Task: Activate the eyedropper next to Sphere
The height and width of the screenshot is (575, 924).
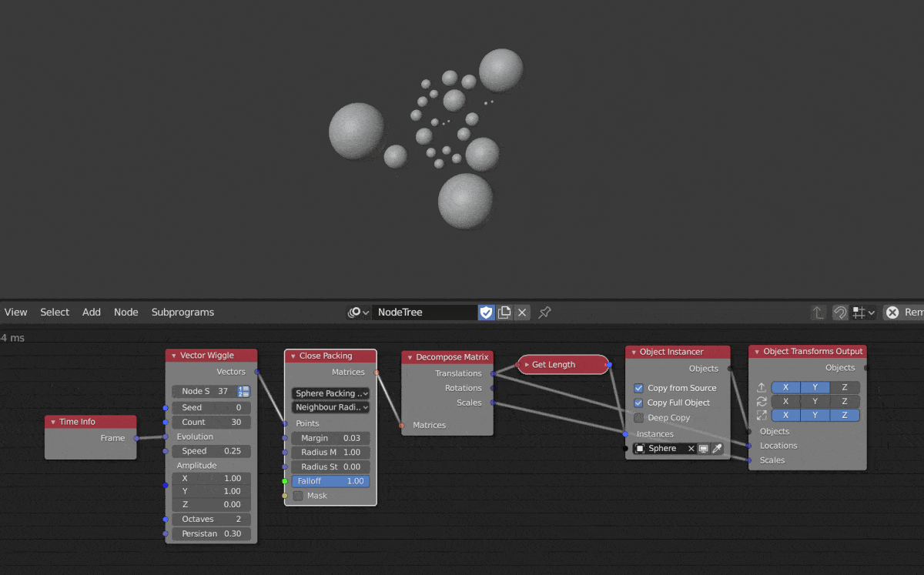Action: click(717, 449)
